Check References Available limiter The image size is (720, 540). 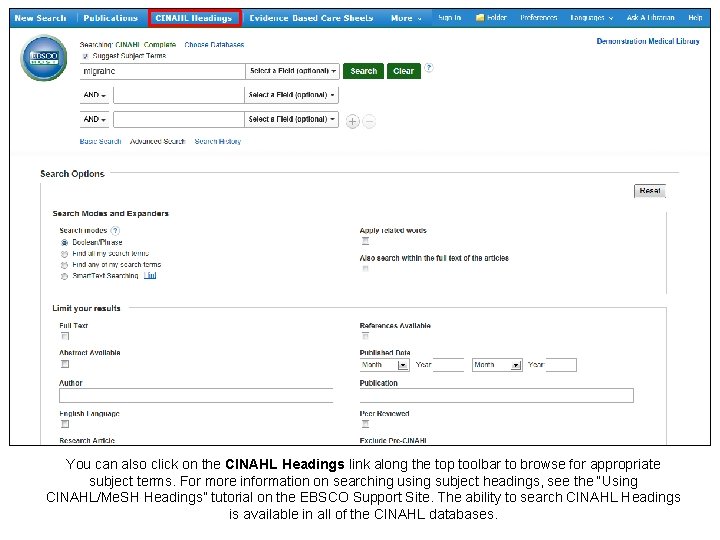click(366, 336)
